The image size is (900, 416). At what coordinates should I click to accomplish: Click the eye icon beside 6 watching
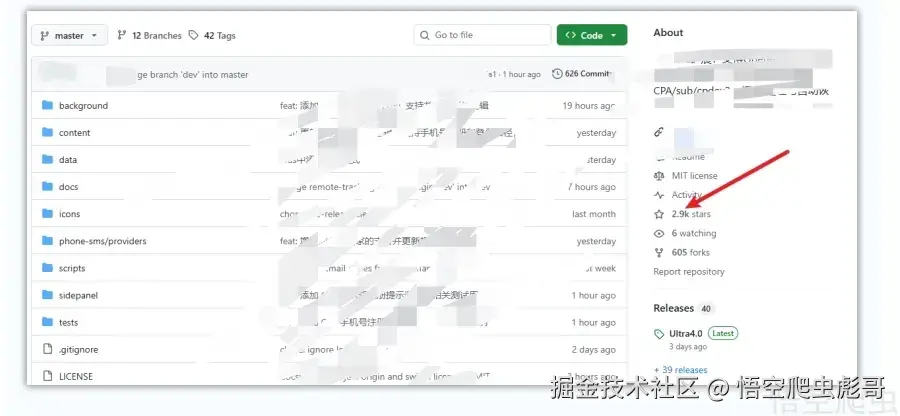click(x=658, y=234)
